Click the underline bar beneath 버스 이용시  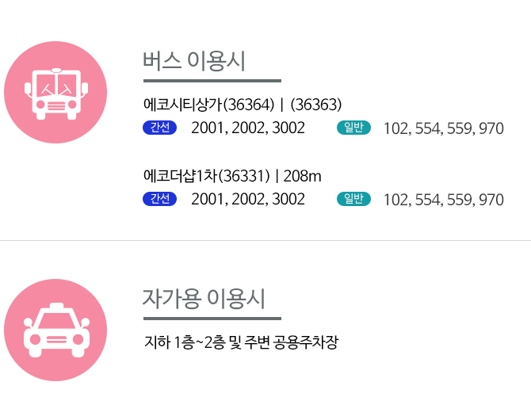tap(212, 81)
